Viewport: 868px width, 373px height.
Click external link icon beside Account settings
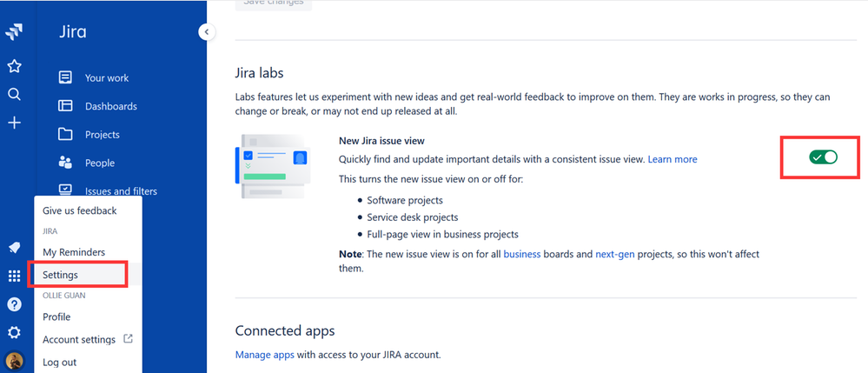pos(128,338)
